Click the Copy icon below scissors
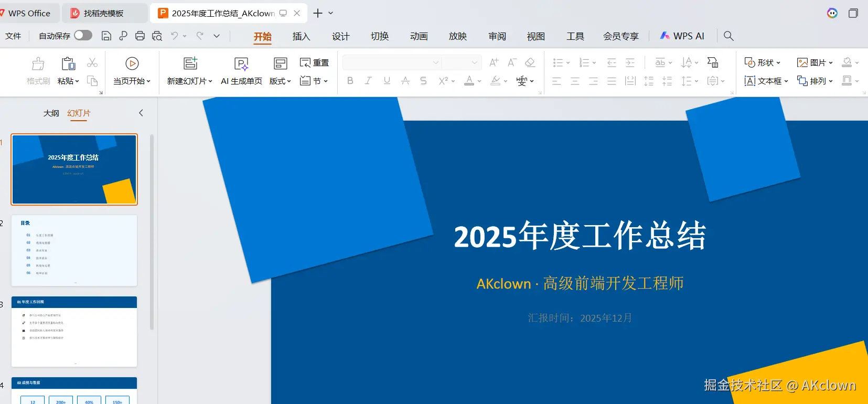Image resolution: width=868 pixels, height=404 pixels. 92,81
